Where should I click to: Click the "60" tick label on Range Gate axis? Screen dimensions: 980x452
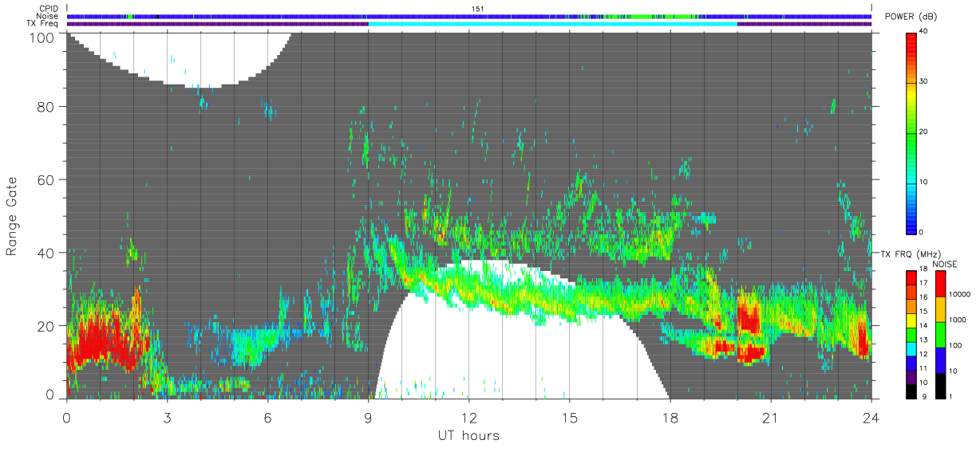coord(46,179)
